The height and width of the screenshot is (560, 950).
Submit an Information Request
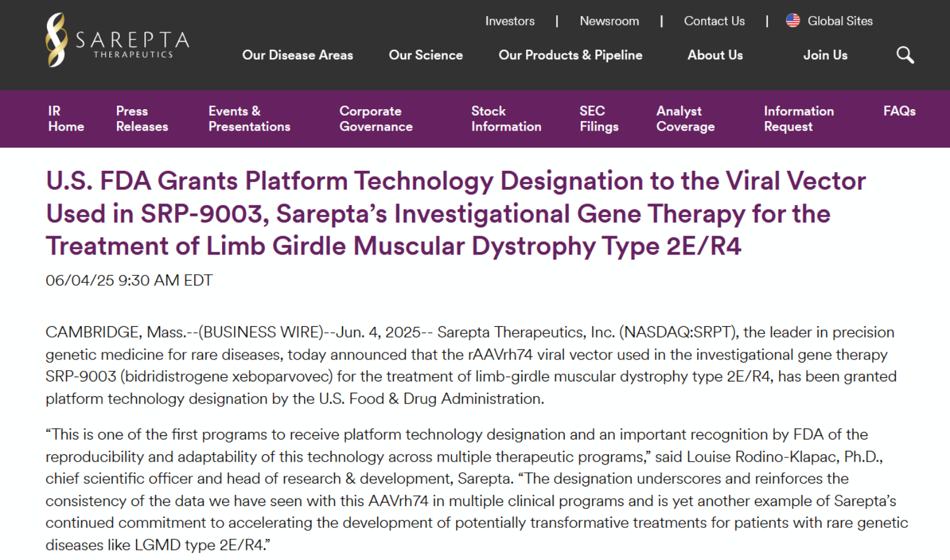(x=799, y=119)
